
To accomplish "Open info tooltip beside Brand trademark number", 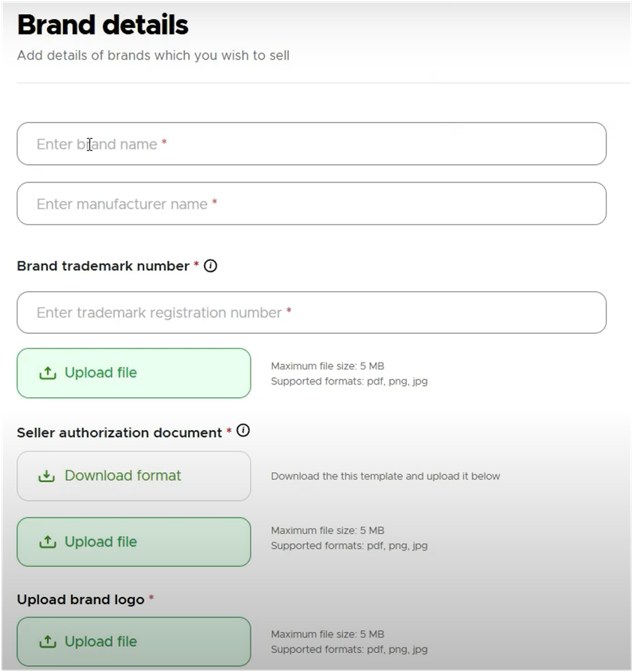I will pyautogui.click(x=210, y=266).
